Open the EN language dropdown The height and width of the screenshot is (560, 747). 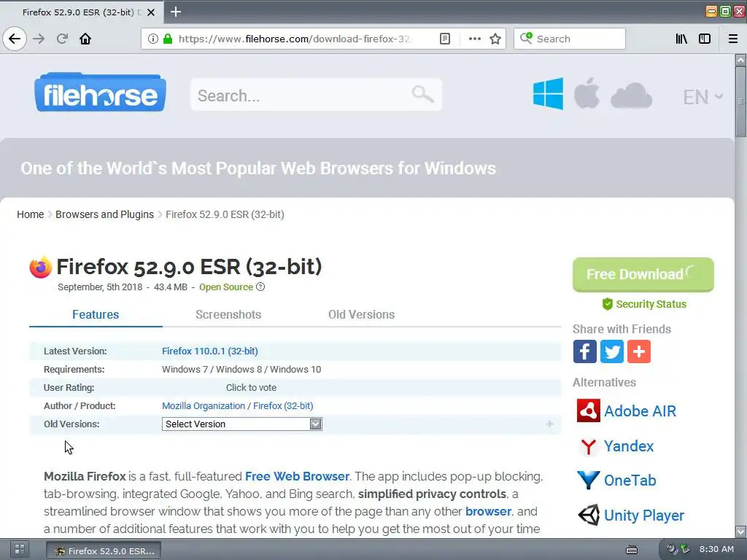click(x=703, y=97)
